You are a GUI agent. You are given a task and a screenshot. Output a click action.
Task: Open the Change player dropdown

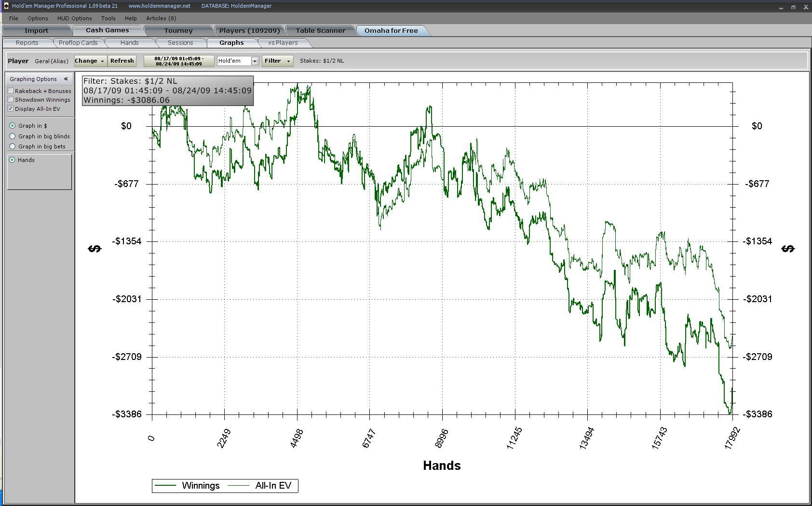[x=90, y=61]
